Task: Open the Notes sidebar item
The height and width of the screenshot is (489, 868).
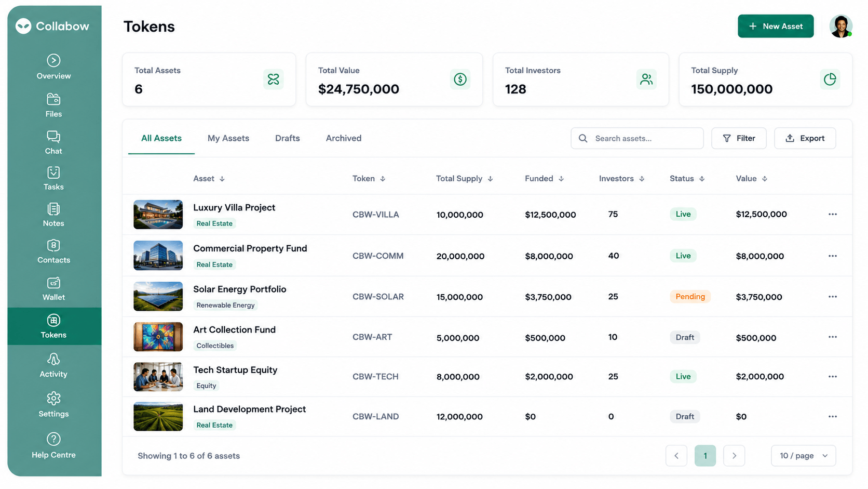Action: [x=53, y=215]
